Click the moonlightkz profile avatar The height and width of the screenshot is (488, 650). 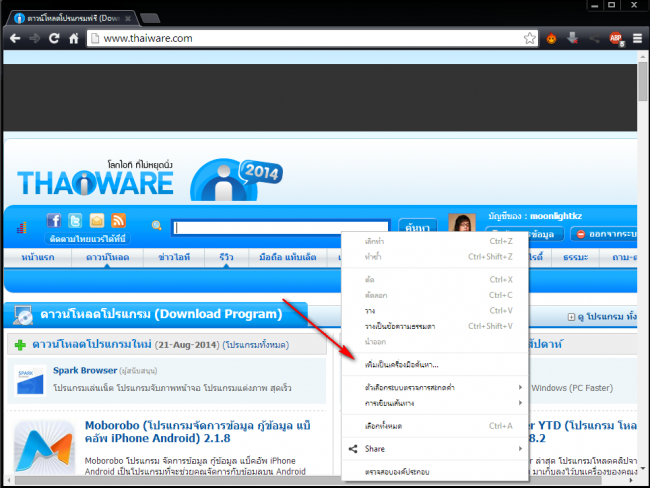click(x=462, y=223)
